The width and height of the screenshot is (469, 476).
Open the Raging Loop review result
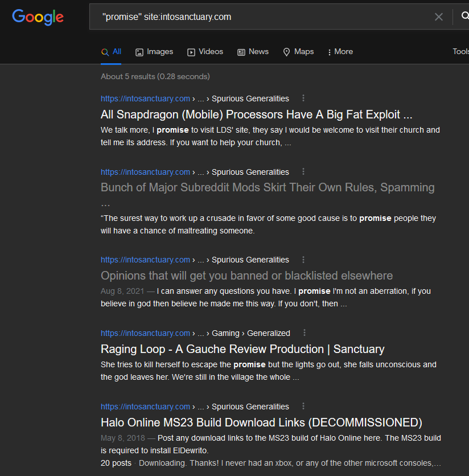click(242, 349)
